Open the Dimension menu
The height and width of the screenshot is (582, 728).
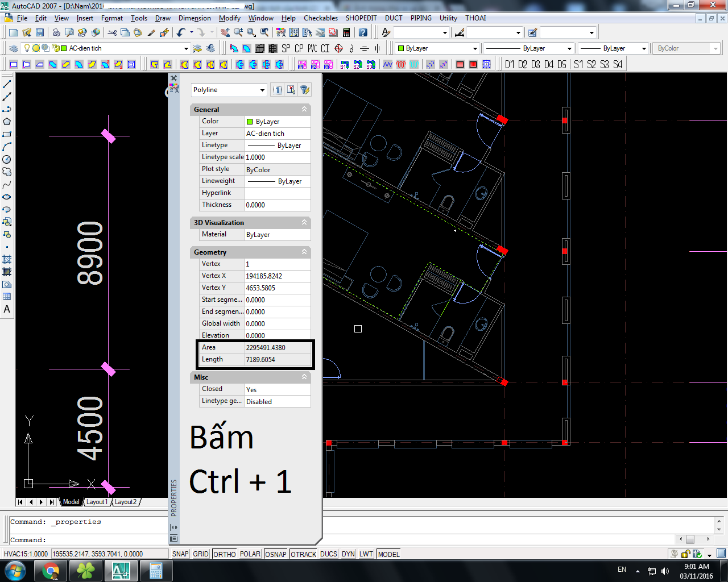[195, 18]
